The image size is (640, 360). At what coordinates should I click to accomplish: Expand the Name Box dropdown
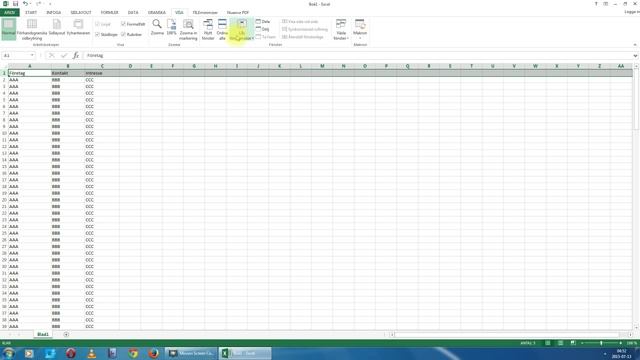click(x=32, y=56)
